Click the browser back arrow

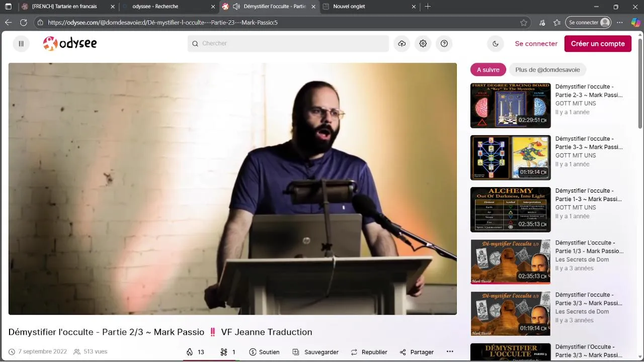point(8,23)
